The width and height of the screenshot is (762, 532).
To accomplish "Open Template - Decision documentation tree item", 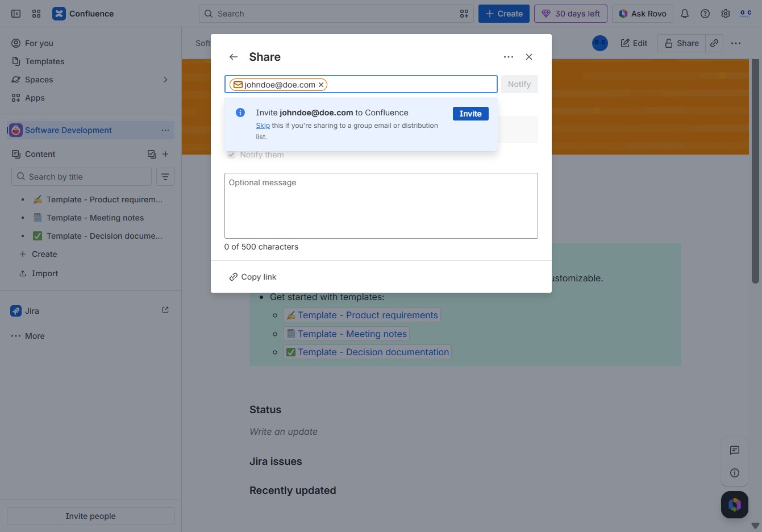I will (97, 236).
